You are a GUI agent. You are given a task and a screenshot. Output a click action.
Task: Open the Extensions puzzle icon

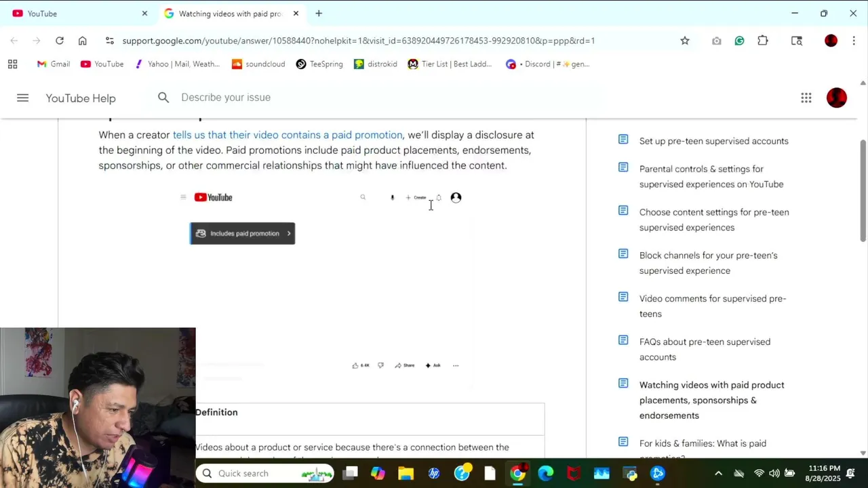click(x=763, y=41)
